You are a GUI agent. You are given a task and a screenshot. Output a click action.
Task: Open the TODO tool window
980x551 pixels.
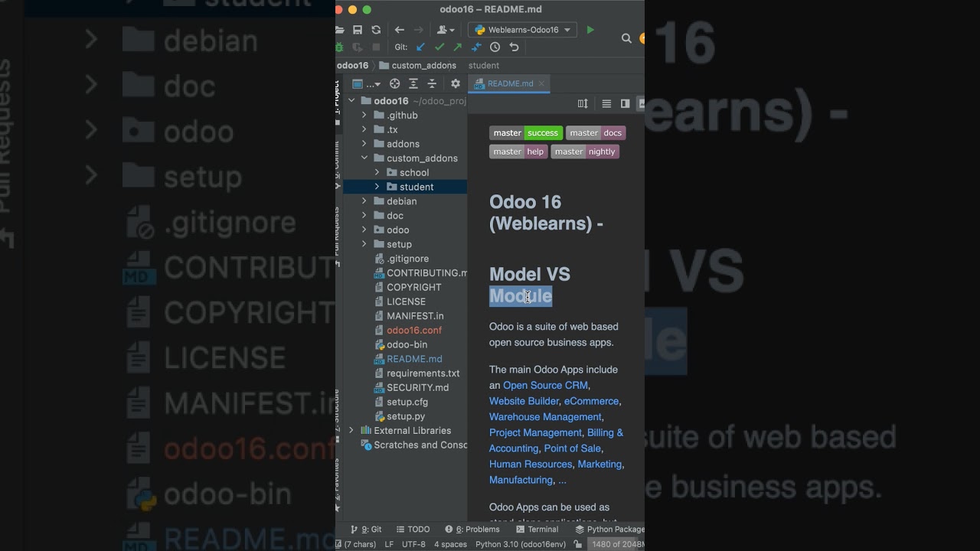tap(413, 529)
